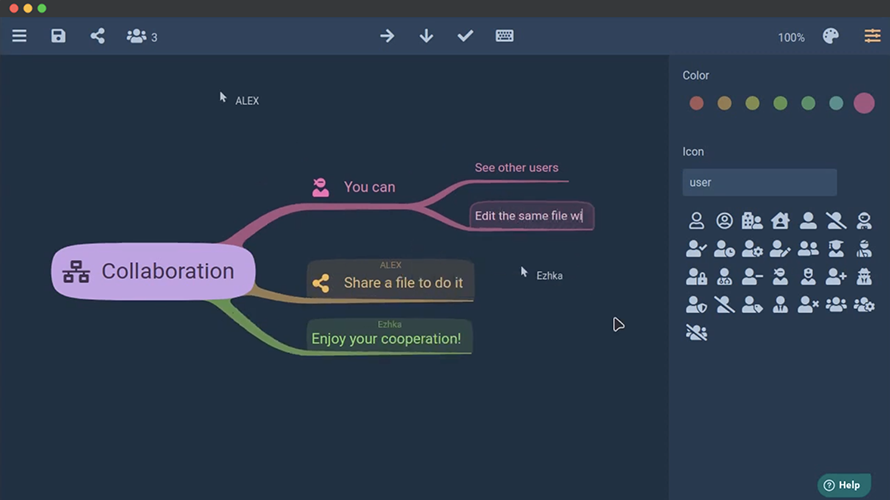Click the ninja icon beside You can
This screenshot has height=500, width=890.
pos(321,187)
